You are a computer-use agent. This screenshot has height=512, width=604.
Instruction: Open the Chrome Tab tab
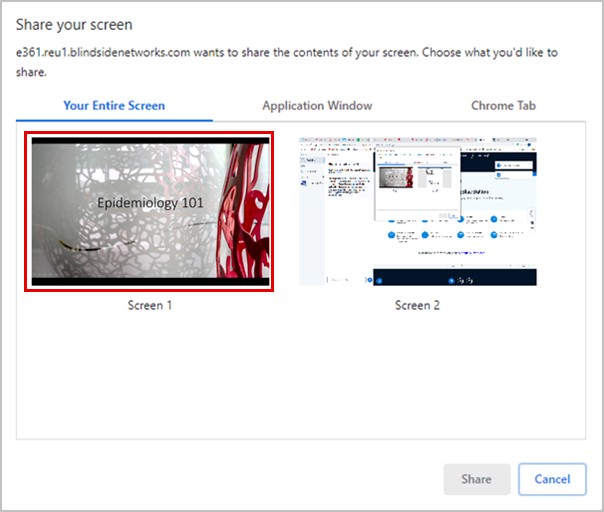[x=507, y=105]
